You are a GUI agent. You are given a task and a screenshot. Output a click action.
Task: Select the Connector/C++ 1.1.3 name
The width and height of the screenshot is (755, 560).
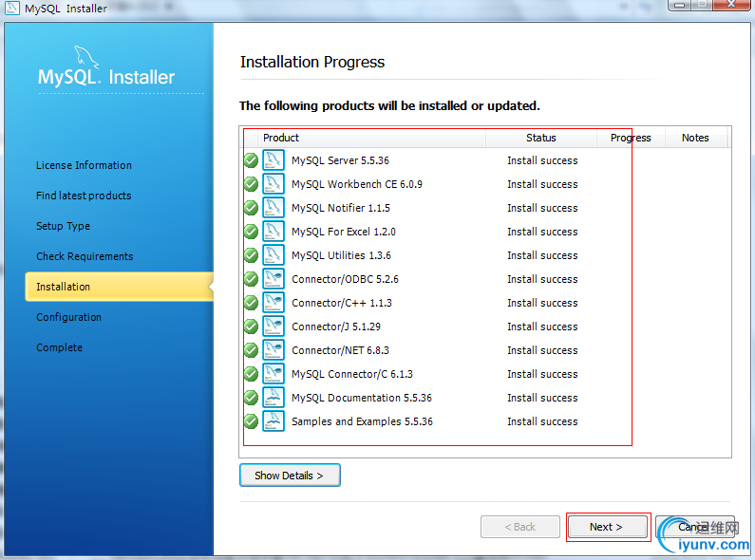coord(342,303)
